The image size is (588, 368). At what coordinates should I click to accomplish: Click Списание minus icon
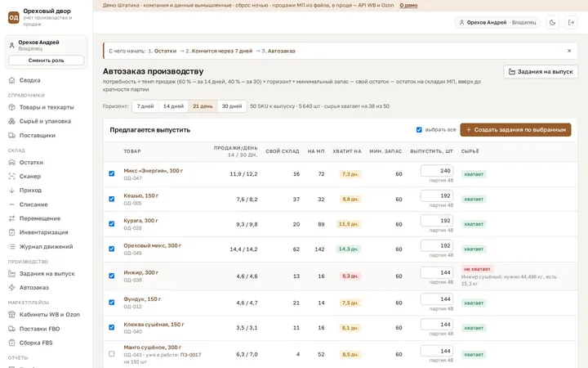[x=12, y=204]
